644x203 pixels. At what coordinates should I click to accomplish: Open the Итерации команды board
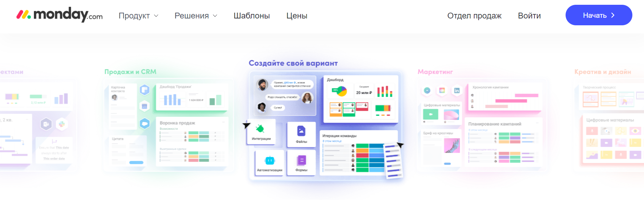[359, 153]
